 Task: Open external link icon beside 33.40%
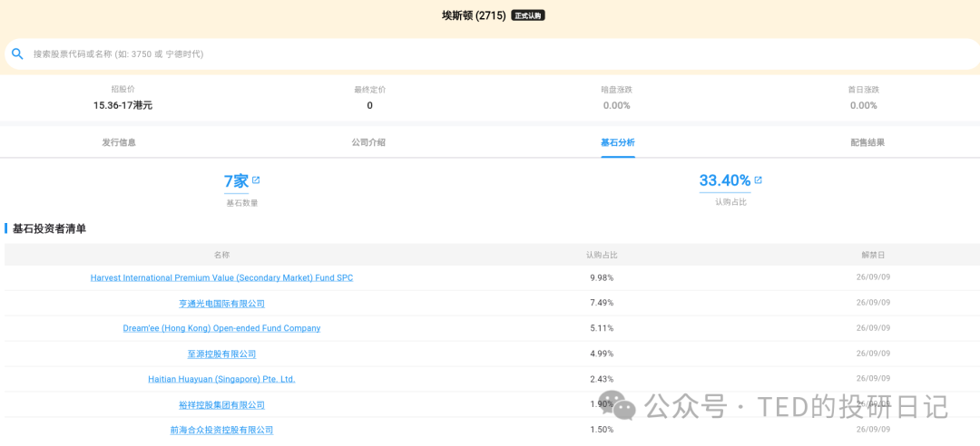click(x=758, y=179)
